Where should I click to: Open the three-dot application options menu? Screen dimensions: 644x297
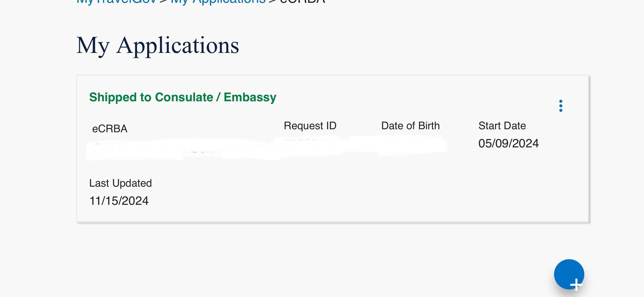[x=561, y=106]
